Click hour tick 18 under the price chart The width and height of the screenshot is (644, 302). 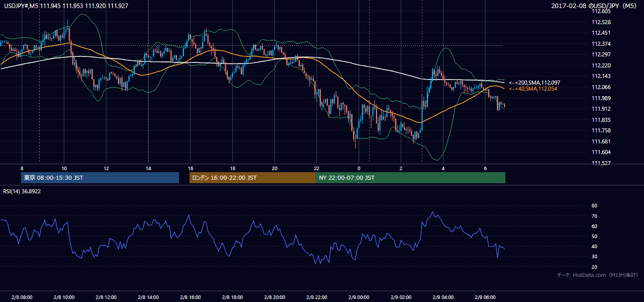(232, 168)
